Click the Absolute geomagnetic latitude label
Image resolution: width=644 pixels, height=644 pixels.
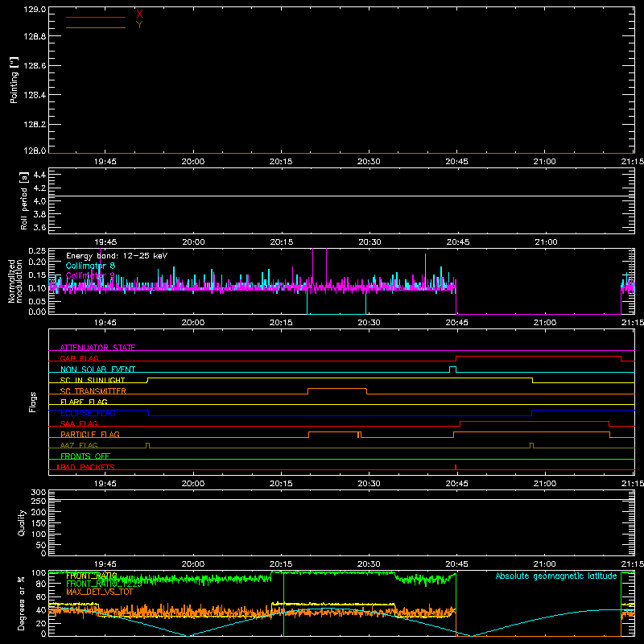click(556, 576)
